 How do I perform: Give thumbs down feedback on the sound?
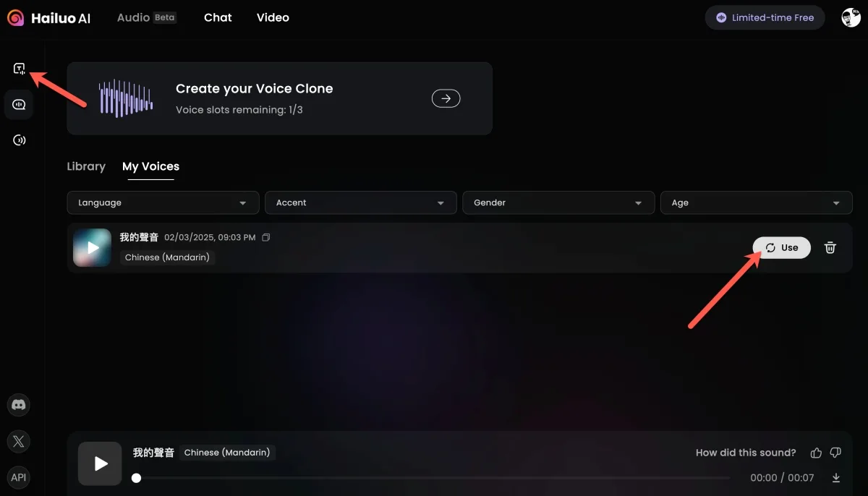(x=835, y=453)
